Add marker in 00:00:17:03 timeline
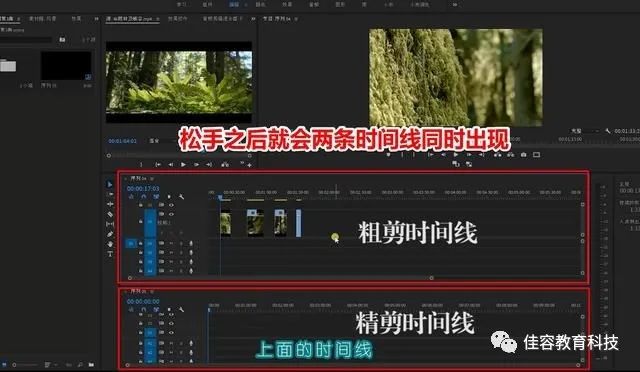The width and height of the screenshot is (640, 372). pyautogui.click(x=169, y=197)
